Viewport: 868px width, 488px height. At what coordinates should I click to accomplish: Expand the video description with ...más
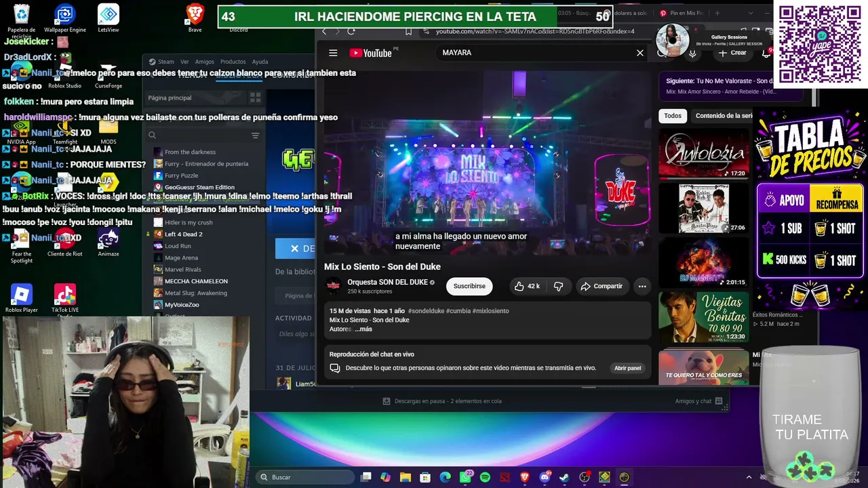pyautogui.click(x=363, y=329)
